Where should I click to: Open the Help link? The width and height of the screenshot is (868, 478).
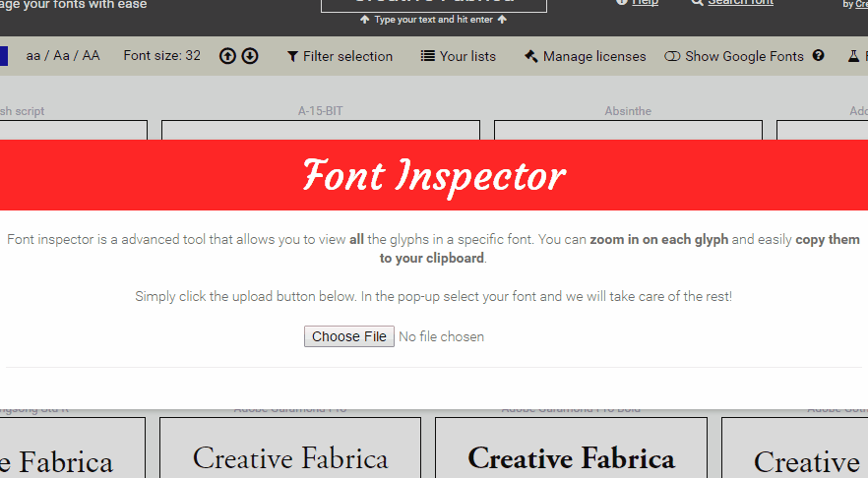pyautogui.click(x=645, y=2)
